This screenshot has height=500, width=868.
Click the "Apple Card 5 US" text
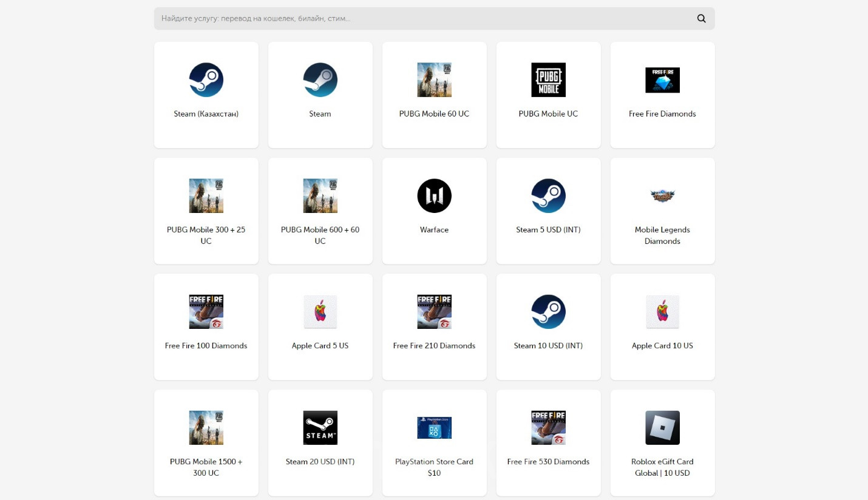click(320, 346)
